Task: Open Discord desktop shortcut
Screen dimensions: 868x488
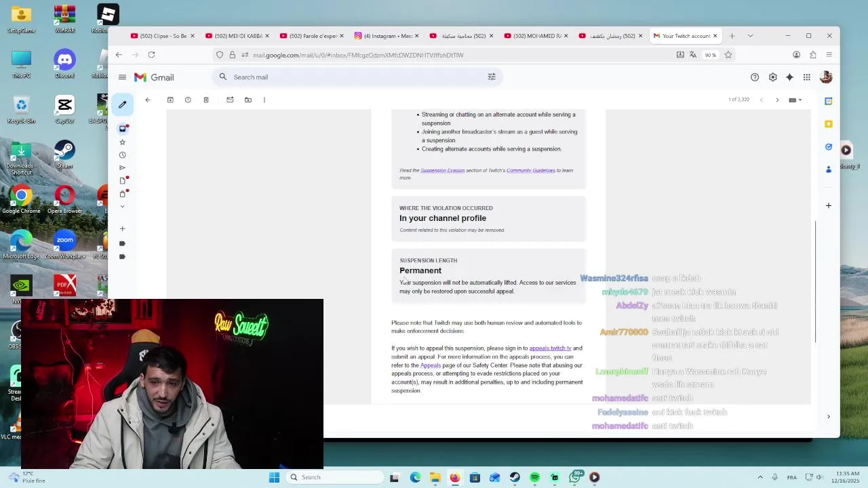Action: pos(64,64)
